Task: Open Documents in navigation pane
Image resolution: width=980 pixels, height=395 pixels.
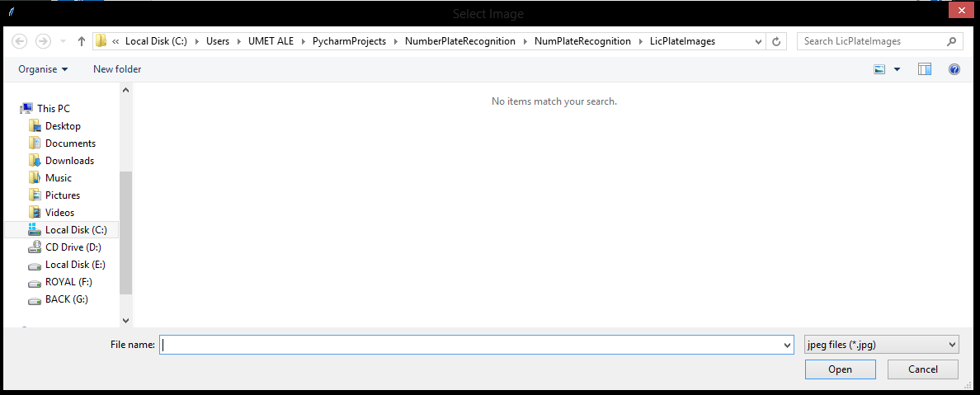Action: point(71,143)
